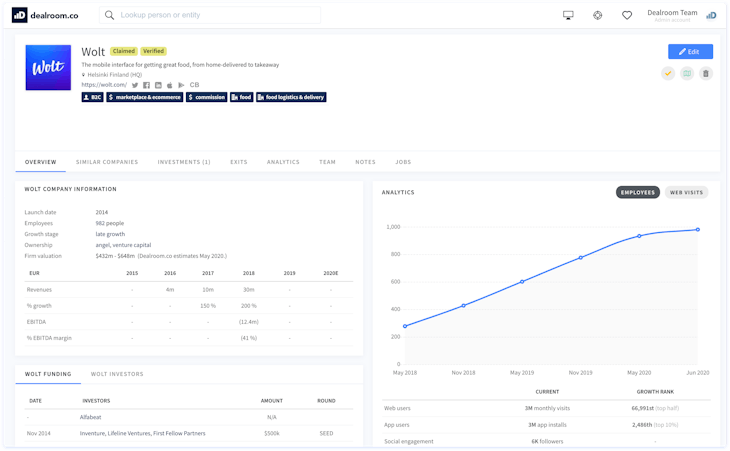The width and height of the screenshot is (730, 451).
Task: Click the marketplace & ecommerce tag
Action: click(144, 97)
